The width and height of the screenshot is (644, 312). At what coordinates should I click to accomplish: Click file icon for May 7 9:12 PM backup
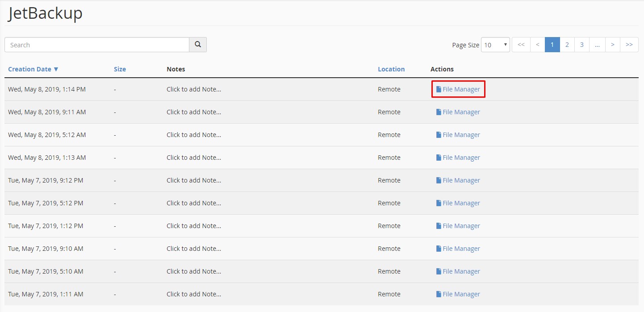click(439, 180)
